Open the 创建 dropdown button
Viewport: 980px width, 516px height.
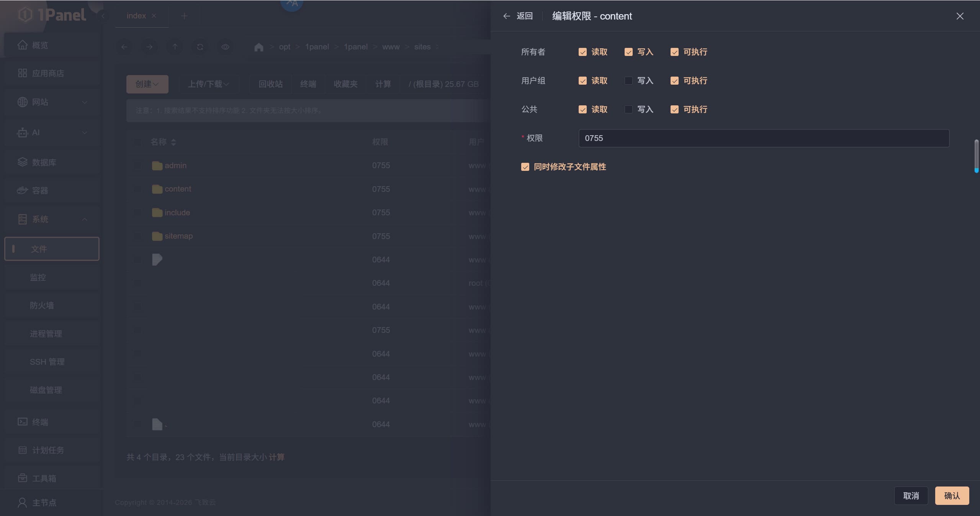(147, 84)
